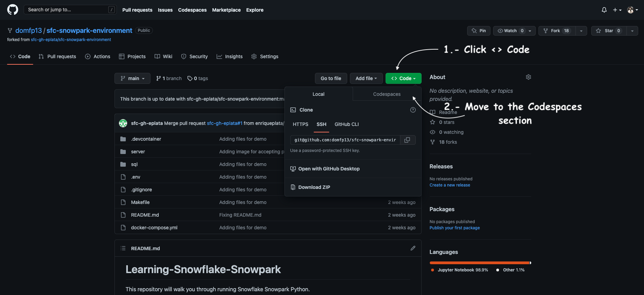The image size is (644, 295).
Task: Open the user avatar menu
Action: coord(632,10)
